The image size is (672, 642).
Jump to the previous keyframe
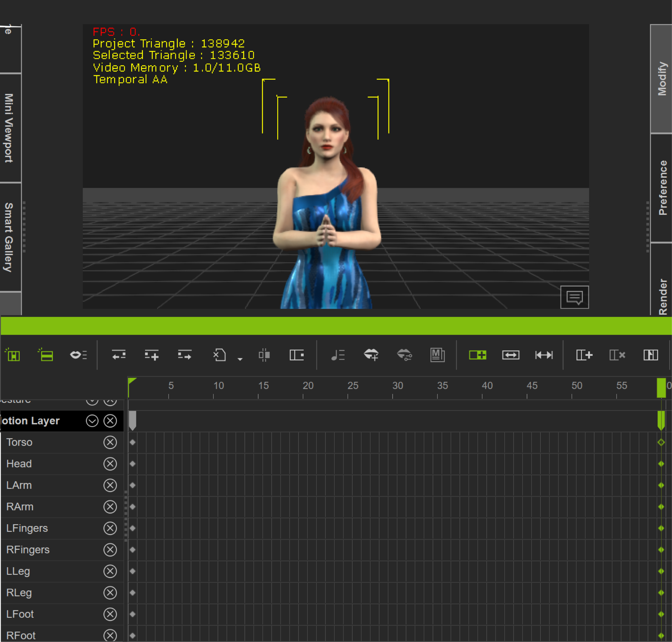coord(119,355)
